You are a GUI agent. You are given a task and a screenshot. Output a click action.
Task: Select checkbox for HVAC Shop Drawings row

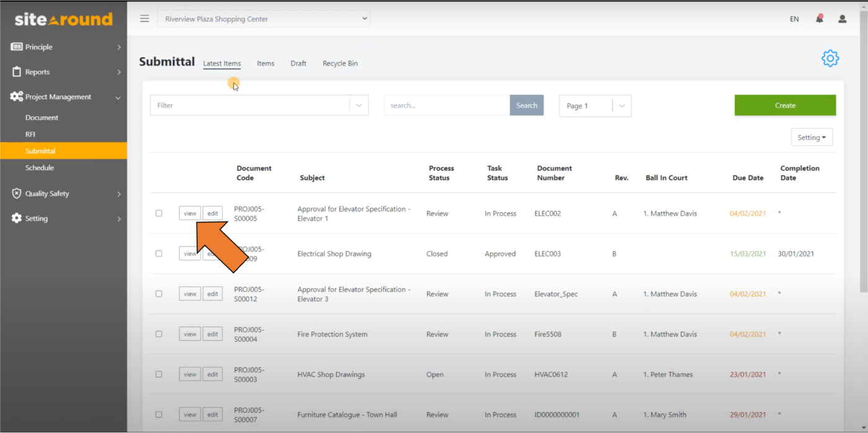tap(159, 374)
